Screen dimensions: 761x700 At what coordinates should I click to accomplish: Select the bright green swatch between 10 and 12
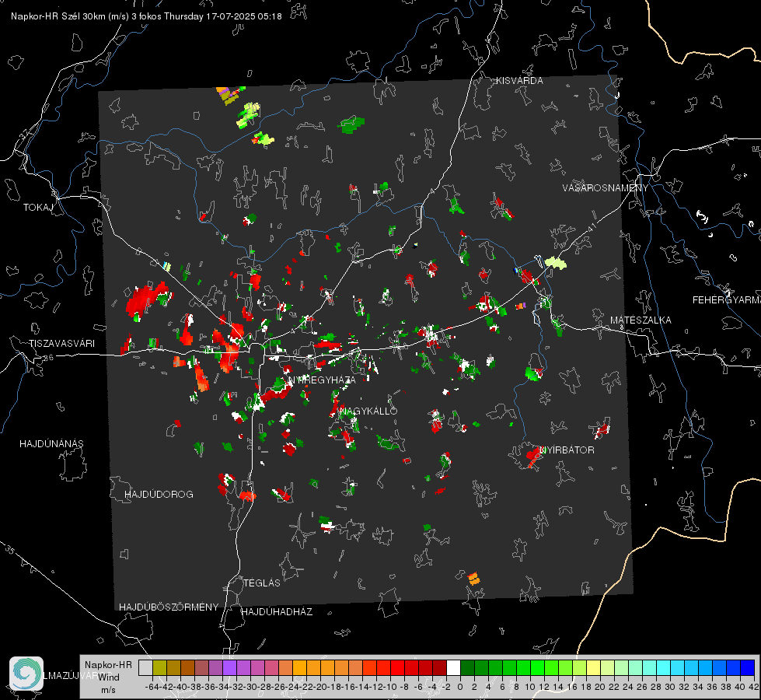click(x=537, y=667)
